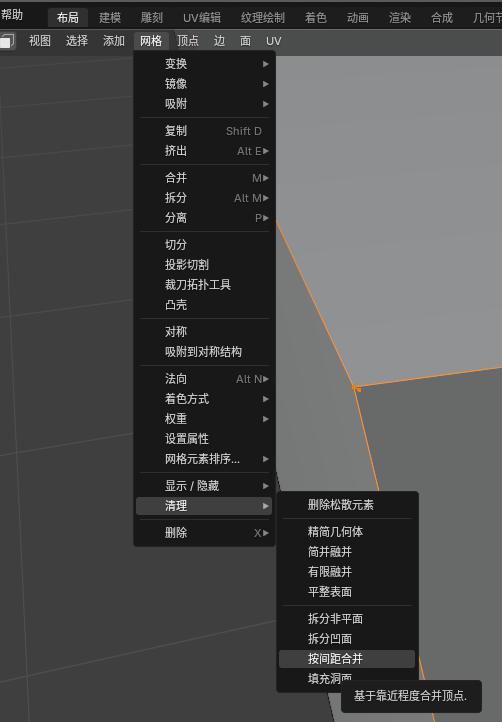Image resolution: width=502 pixels, height=722 pixels.
Task: Expand the 分离 submenu
Action: [204, 218]
